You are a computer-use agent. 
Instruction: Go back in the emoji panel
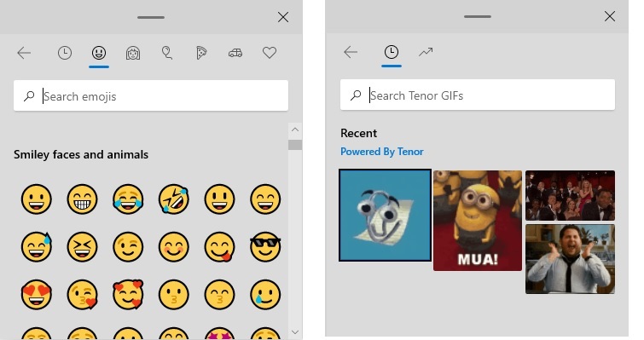click(24, 53)
